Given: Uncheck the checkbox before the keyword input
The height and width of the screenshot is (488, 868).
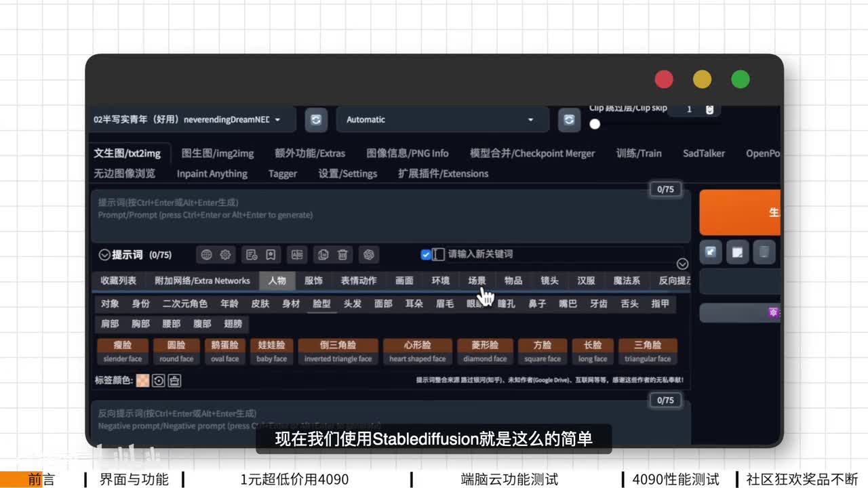Looking at the screenshot, I should pos(426,255).
